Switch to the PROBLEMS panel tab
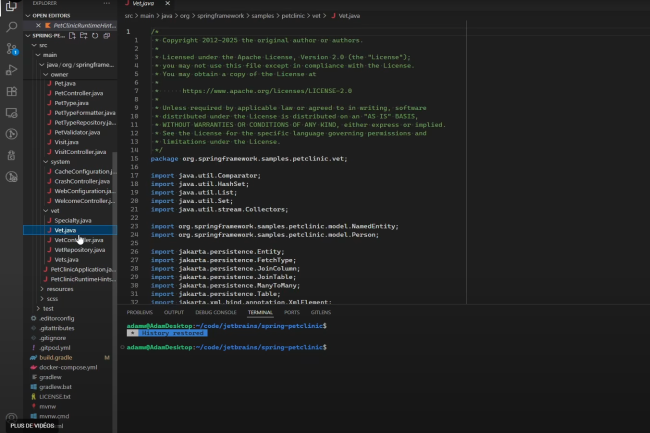Screen dimensions: 650x433 click(140, 312)
